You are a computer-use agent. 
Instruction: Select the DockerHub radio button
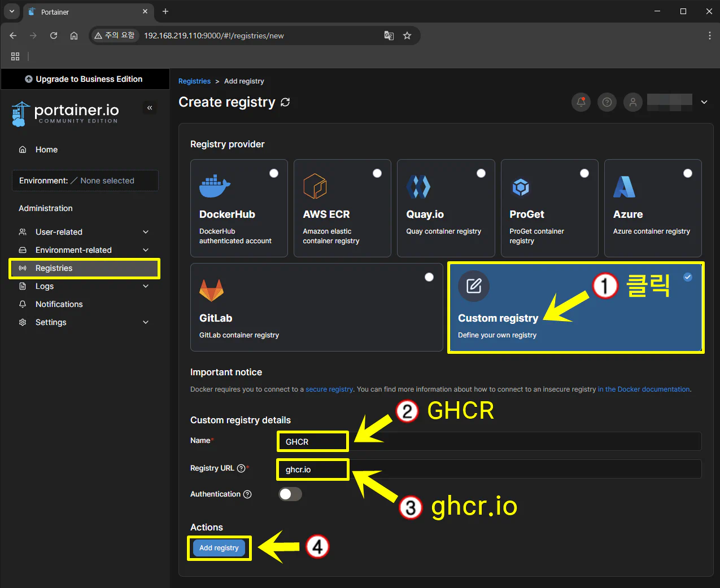click(274, 173)
